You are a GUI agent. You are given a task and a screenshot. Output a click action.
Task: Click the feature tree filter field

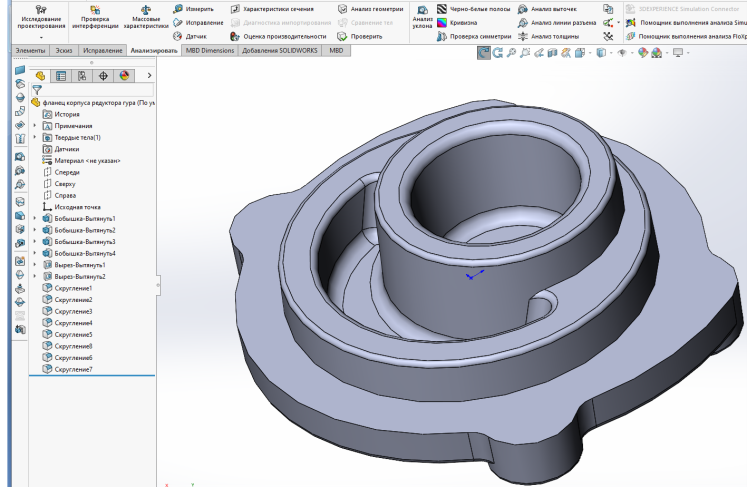tap(95, 89)
